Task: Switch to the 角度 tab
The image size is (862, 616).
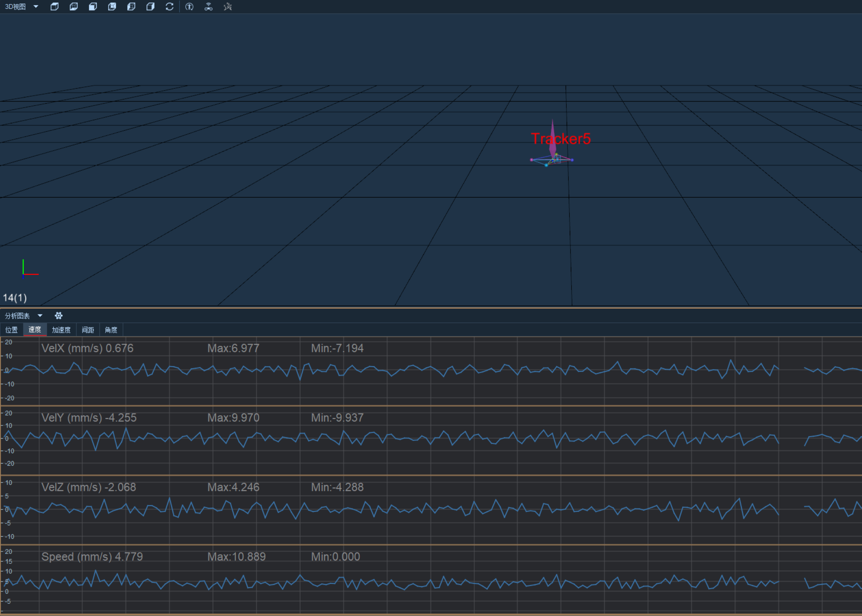Action: tap(111, 329)
